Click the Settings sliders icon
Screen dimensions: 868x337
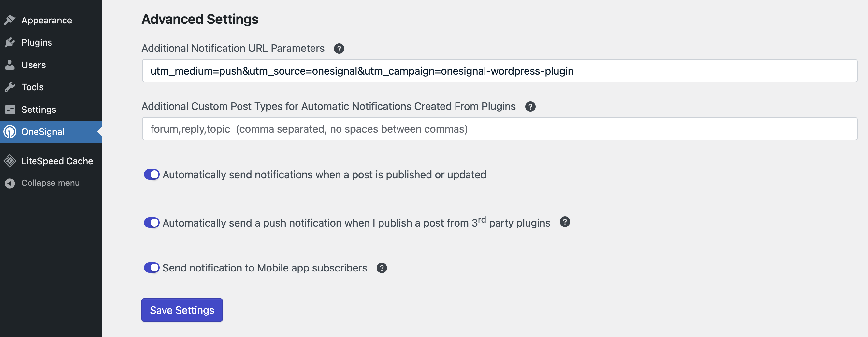click(x=10, y=110)
